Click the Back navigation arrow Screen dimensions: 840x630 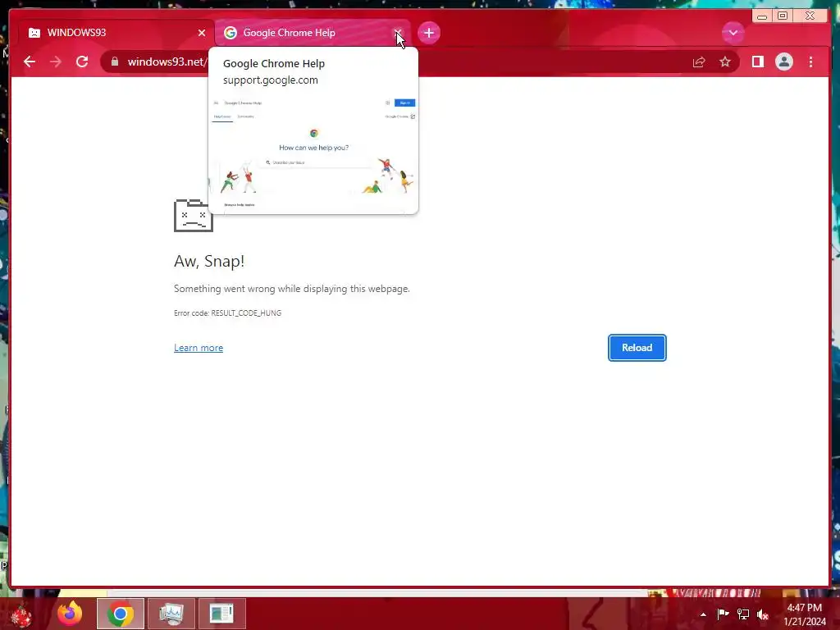pyautogui.click(x=30, y=62)
